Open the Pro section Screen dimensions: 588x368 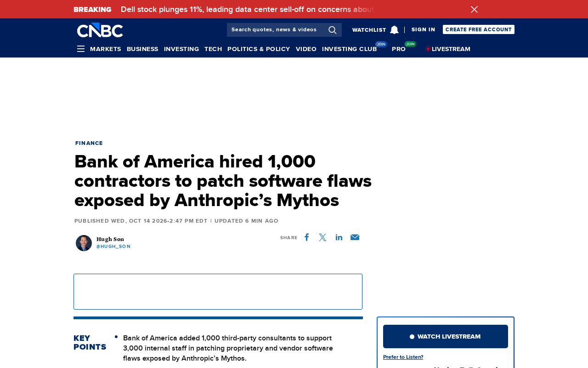pyautogui.click(x=399, y=49)
